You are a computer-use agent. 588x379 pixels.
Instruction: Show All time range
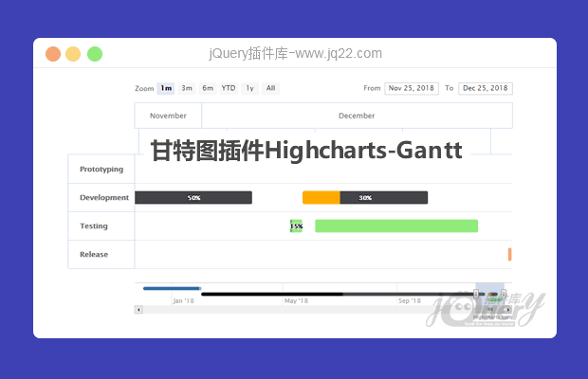[270, 88]
